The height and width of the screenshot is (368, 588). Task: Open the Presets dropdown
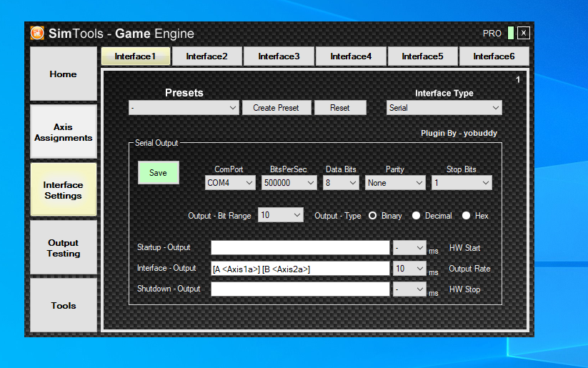(184, 108)
